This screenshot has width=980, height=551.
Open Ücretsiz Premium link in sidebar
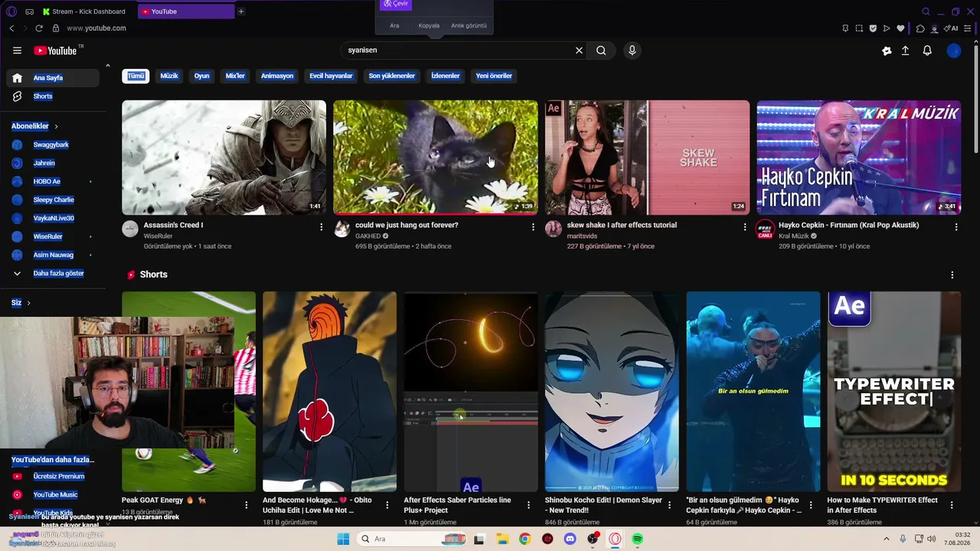[53, 476]
